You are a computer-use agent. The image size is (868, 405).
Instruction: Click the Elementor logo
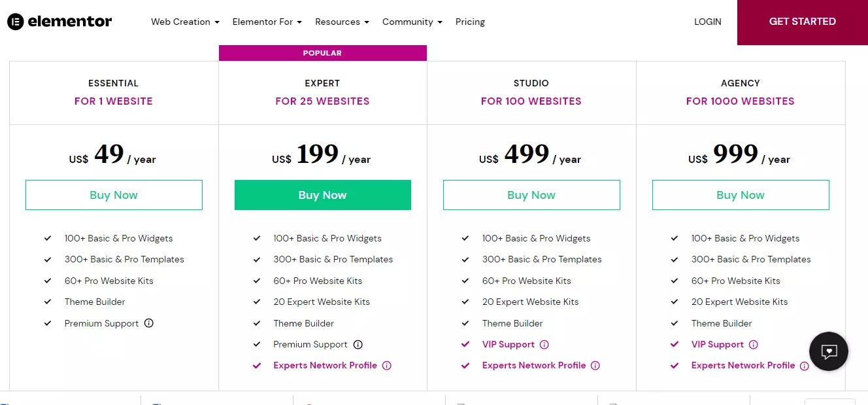click(x=59, y=22)
